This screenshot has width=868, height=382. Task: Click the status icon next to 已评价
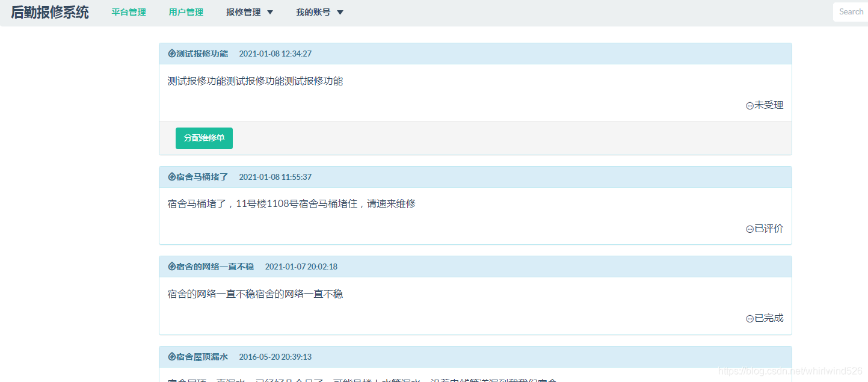[x=749, y=229]
